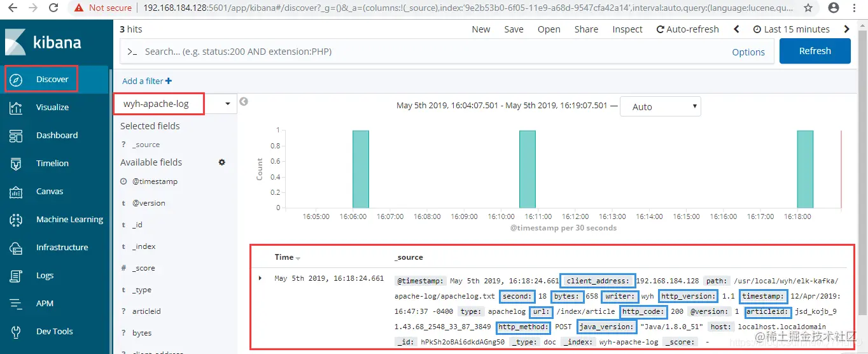Select the articleid available field

tap(146, 311)
